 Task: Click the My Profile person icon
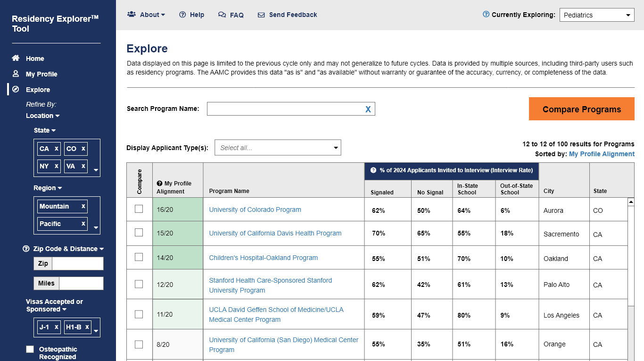[16, 74]
